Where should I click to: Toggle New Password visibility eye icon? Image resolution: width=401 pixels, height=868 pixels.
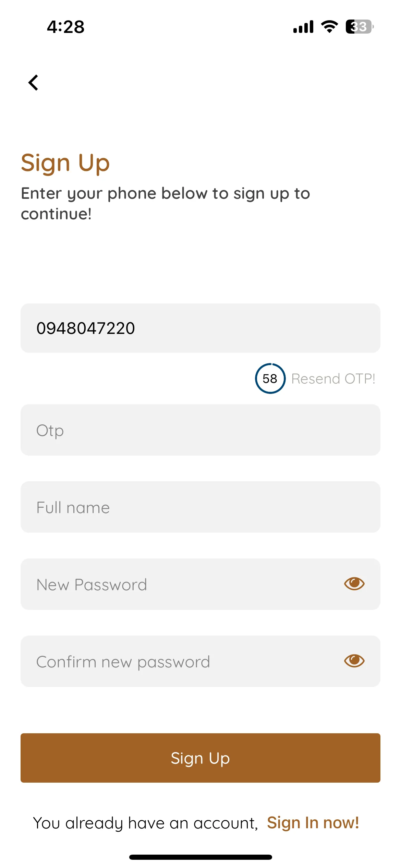tap(354, 584)
